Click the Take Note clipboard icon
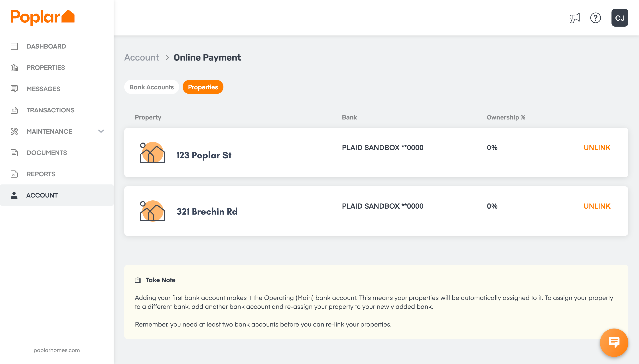The height and width of the screenshot is (364, 639). pyautogui.click(x=138, y=280)
